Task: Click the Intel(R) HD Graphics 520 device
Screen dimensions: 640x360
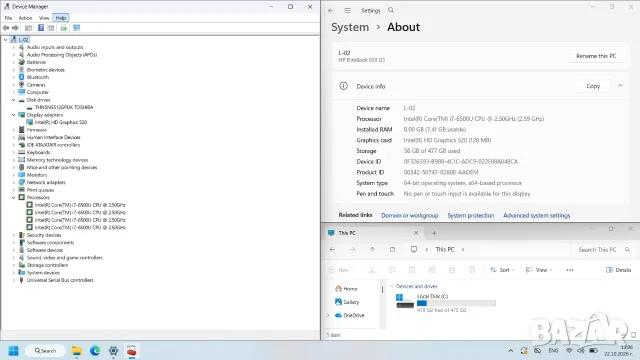Action: [x=61, y=122]
